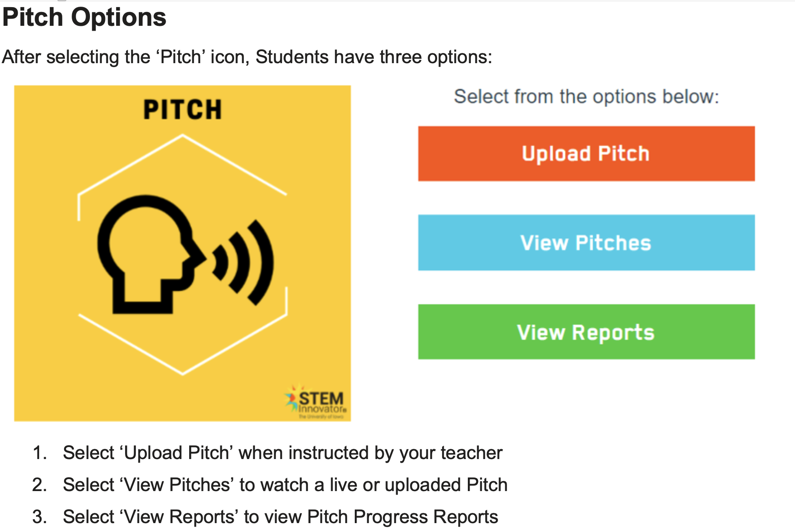Click 'Select from the options below:' text
Screen dimensions: 795x532
(x=586, y=97)
